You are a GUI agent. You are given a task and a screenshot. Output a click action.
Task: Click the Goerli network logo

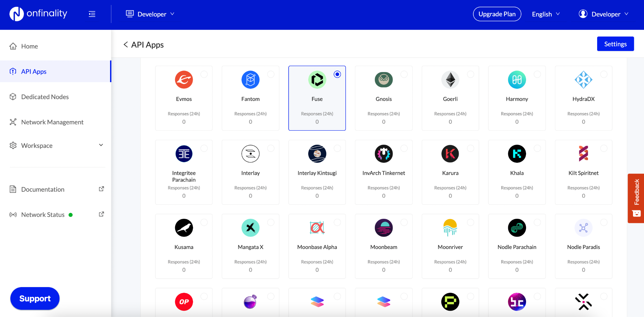coord(450,80)
